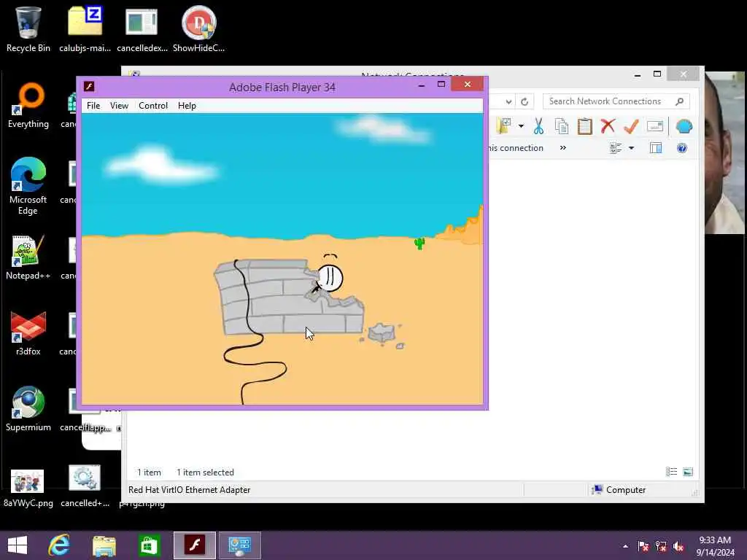The height and width of the screenshot is (560, 747).
Task: Switch to large icons view in status bar
Action: click(x=687, y=472)
